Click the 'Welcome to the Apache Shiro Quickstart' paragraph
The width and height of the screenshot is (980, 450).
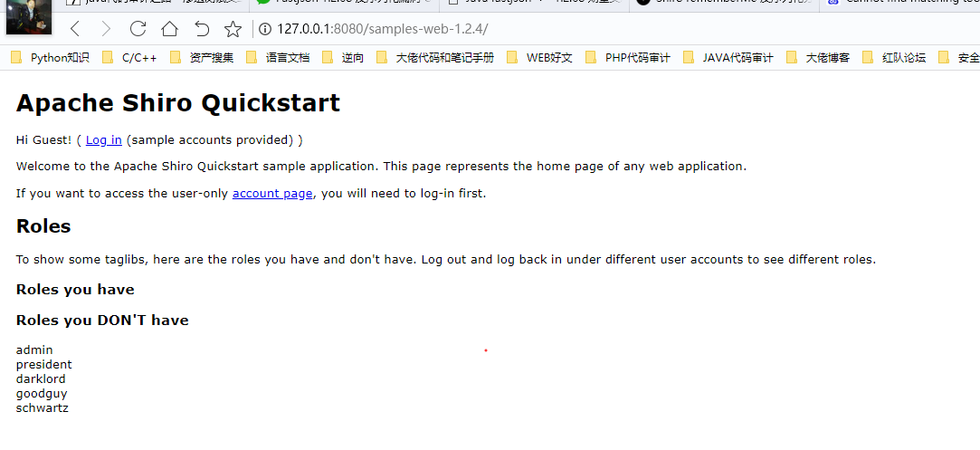(381, 167)
